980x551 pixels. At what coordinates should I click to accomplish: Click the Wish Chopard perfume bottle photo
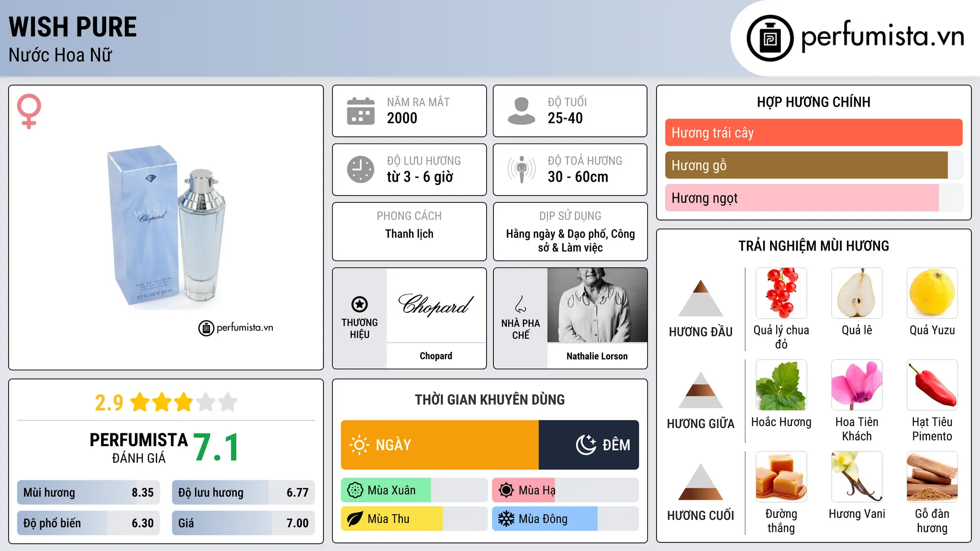[167, 227]
